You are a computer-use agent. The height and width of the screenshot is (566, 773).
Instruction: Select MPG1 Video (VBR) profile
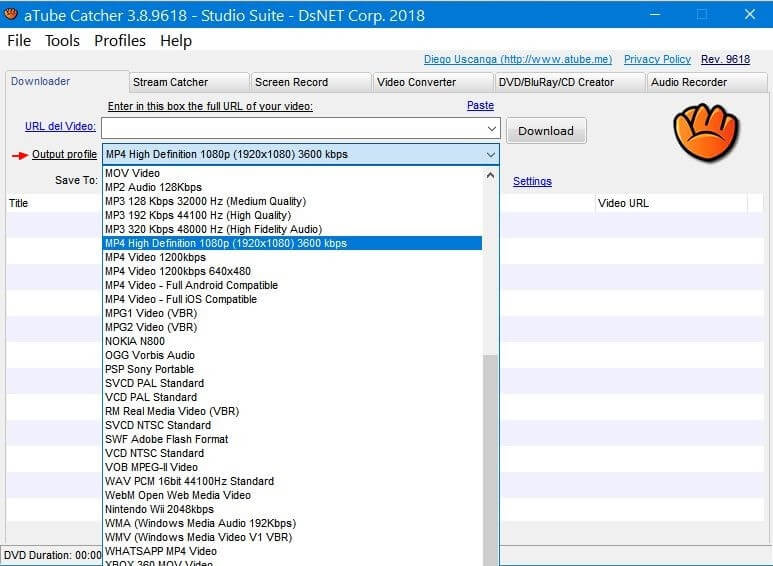point(292,313)
